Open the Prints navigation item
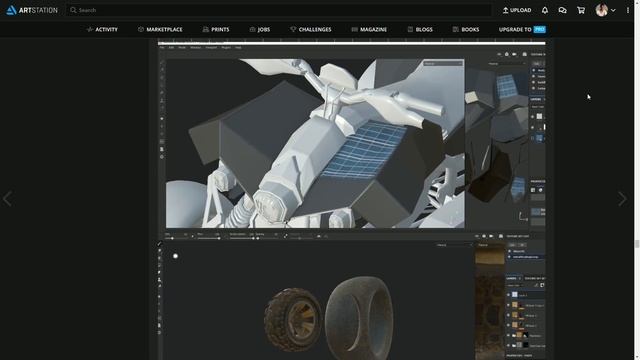640x360 pixels. point(216,29)
